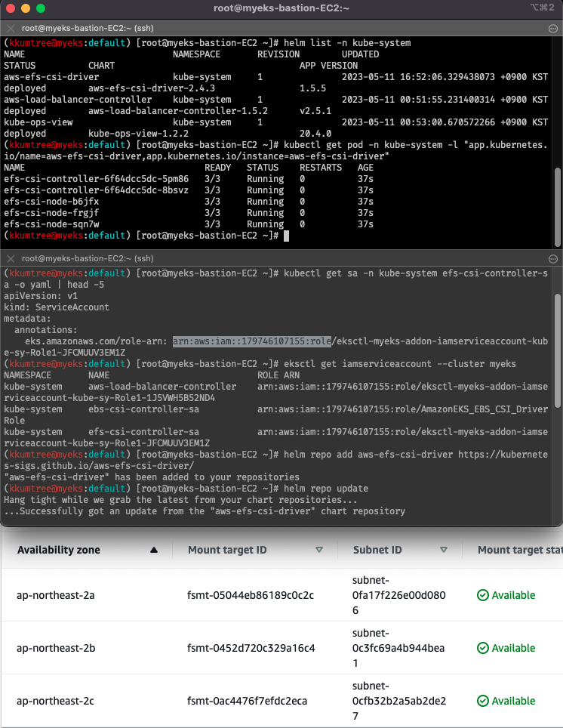
Task: Click the bottom pane scrollbar
Action: 558,351
